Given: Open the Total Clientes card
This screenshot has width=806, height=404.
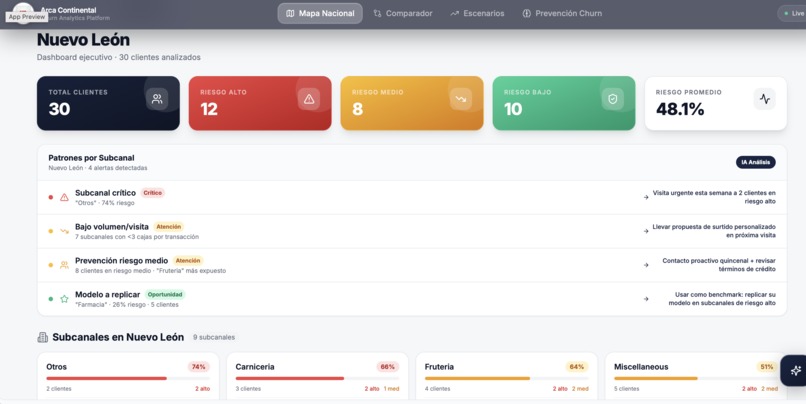Looking at the screenshot, I should point(108,103).
